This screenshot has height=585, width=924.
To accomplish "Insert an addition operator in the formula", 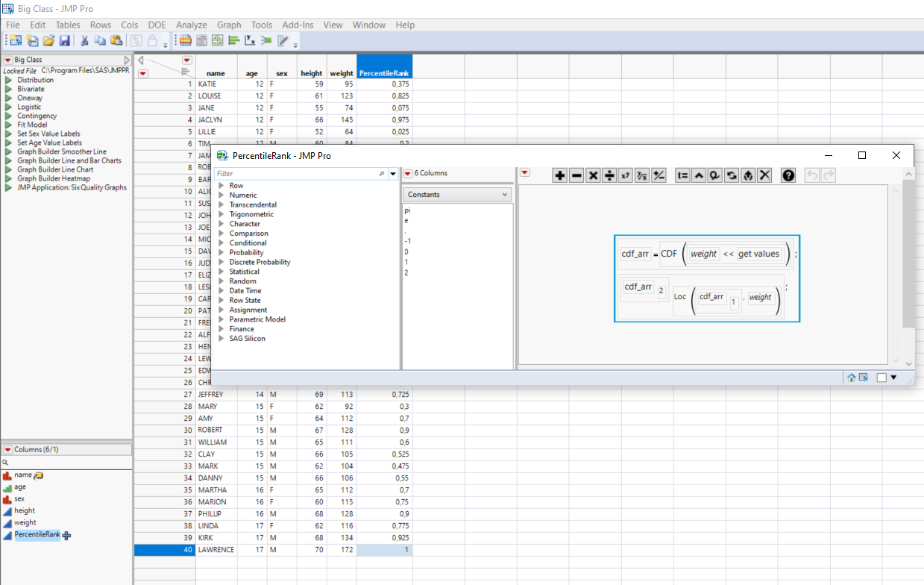I will click(559, 175).
